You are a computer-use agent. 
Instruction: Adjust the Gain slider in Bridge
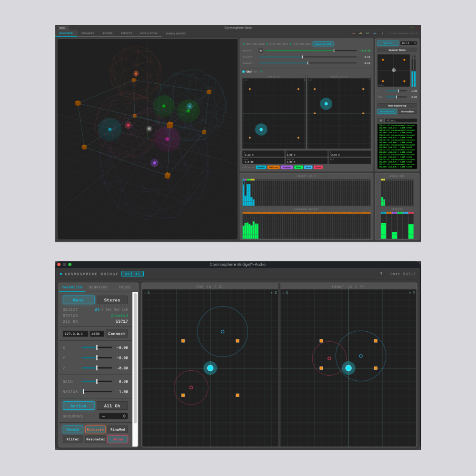click(x=97, y=382)
